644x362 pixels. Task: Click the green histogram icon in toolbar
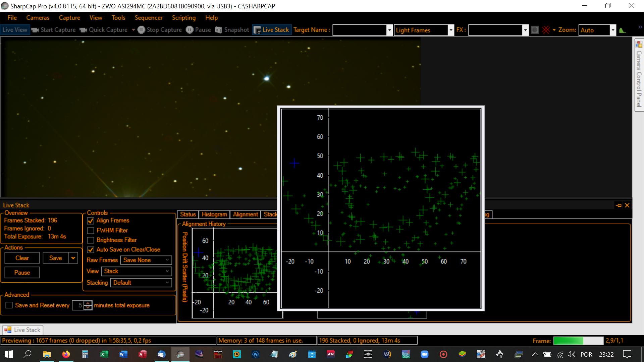623,30
